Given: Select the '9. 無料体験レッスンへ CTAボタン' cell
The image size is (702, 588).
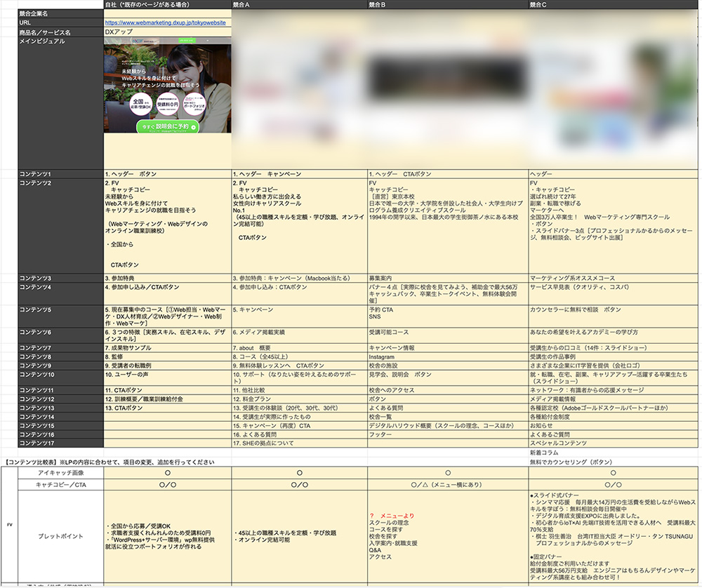Looking at the screenshot, I should (x=300, y=366).
